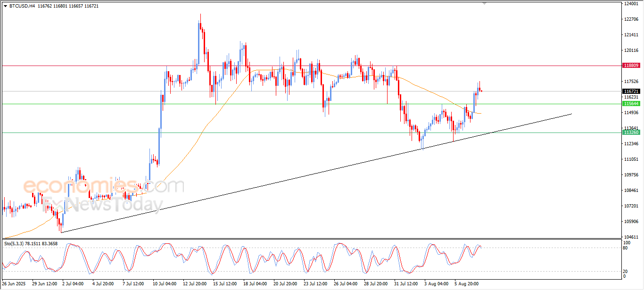Click the 111051 price axis label
The height and width of the screenshot is (290, 644).
(x=631, y=159)
